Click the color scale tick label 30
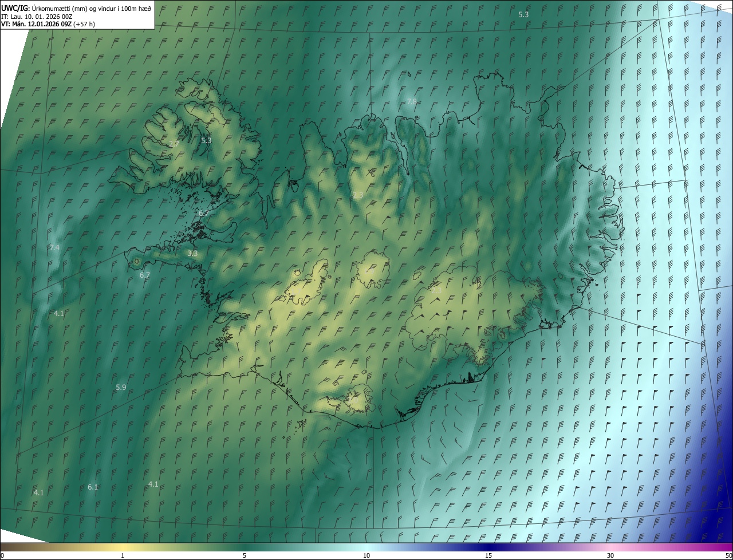This screenshot has width=733, height=560. 610,555
